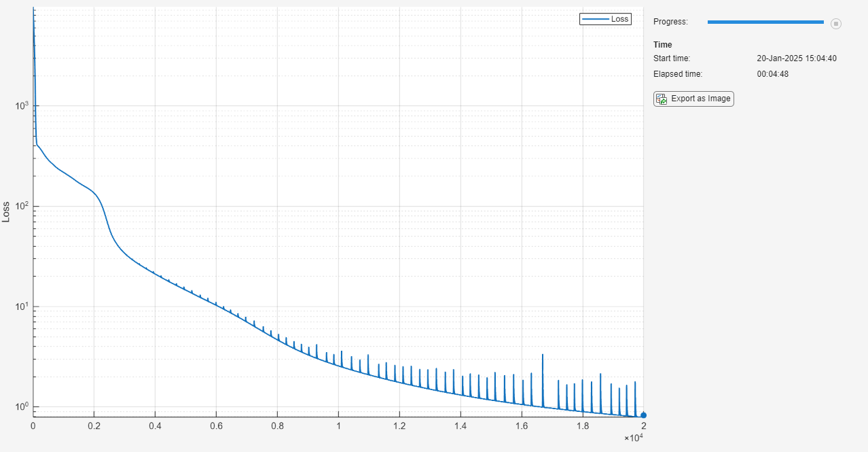Click the 10¹ tick on the y-axis
868x452 pixels.
20,307
